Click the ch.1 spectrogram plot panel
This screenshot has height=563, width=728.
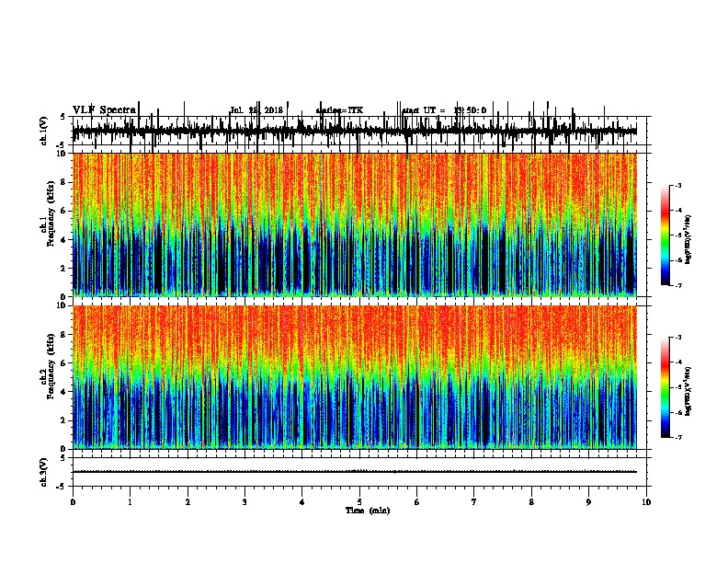(x=354, y=224)
